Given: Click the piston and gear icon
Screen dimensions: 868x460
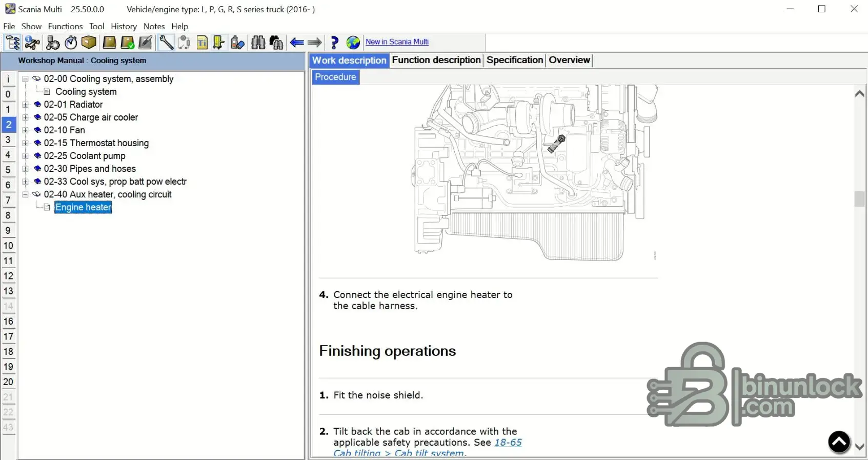Looking at the screenshot, I should click(x=53, y=43).
